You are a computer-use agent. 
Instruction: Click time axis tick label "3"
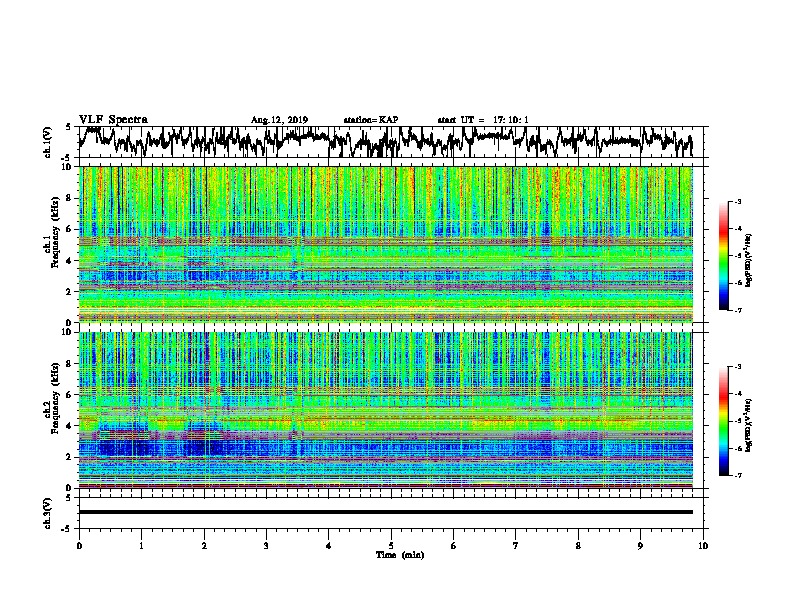click(266, 546)
